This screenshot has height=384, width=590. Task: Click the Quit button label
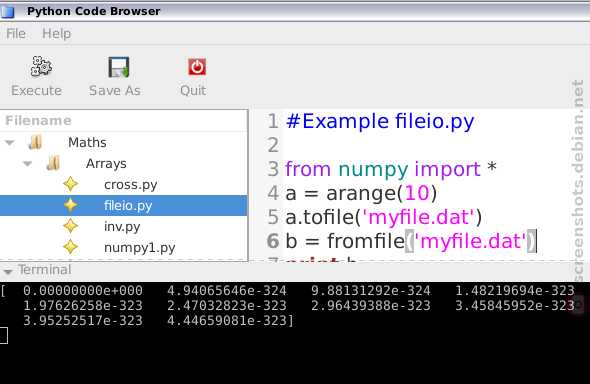point(193,90)
